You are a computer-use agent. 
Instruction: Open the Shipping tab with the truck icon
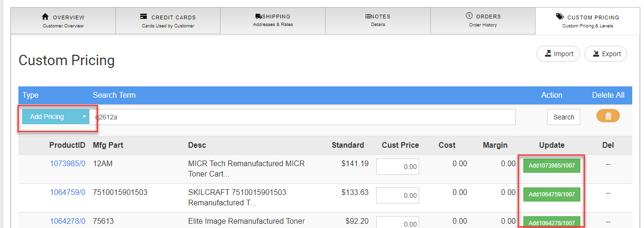coord(272,20)
